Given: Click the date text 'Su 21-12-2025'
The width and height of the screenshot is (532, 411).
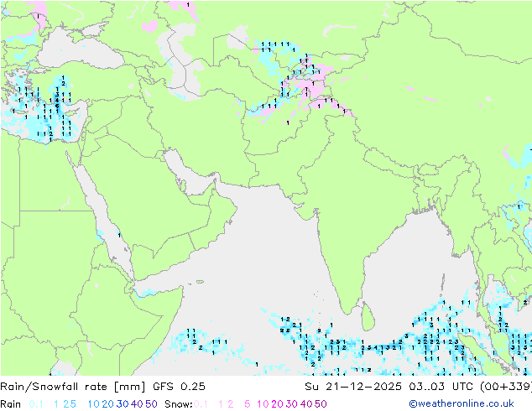Looking at the screenshot, I should (353, 387).
